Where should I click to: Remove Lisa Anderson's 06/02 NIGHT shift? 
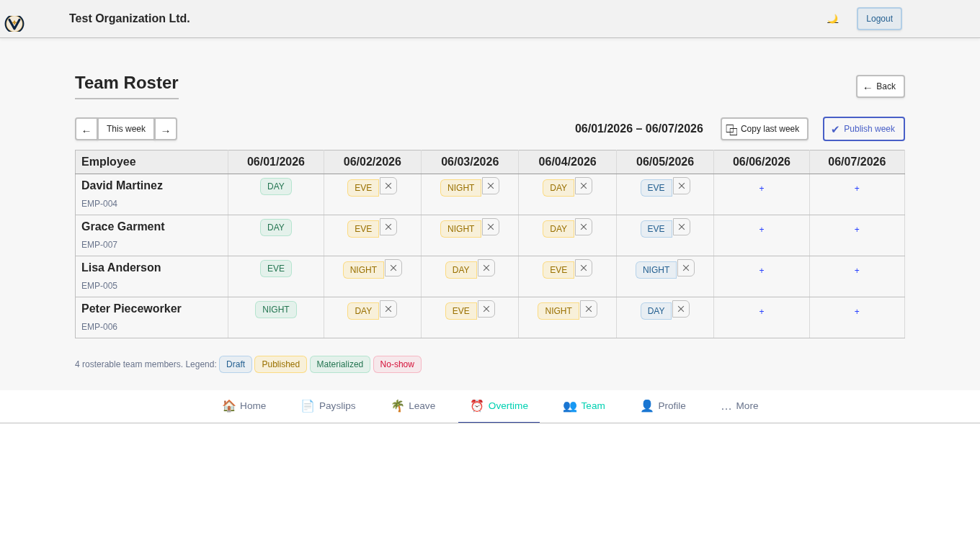393,268
